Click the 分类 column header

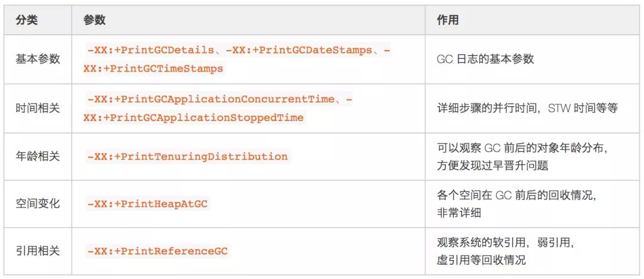[27, 20]
